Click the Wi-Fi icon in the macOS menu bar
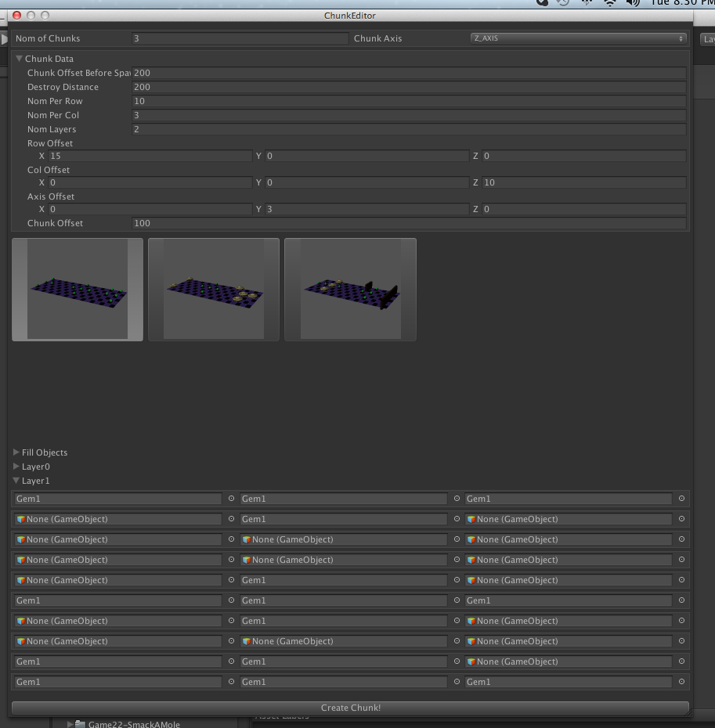 click(609, 3)
